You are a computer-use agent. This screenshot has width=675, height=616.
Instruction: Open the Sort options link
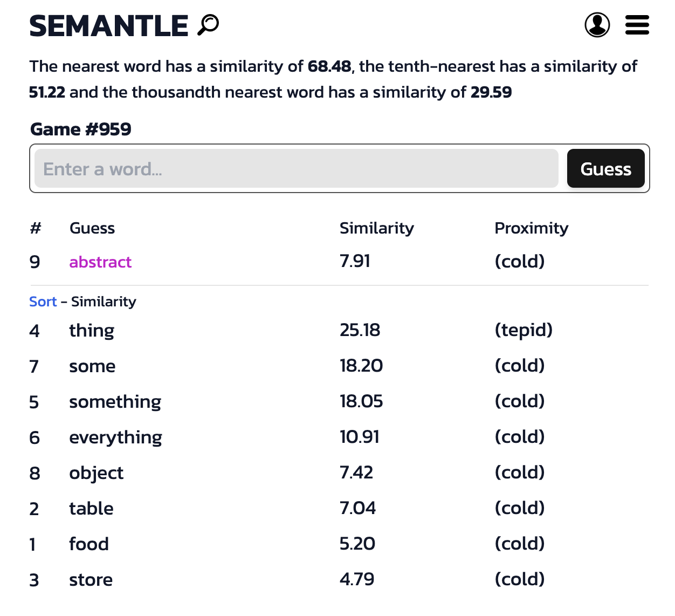[x=43, y=302]
